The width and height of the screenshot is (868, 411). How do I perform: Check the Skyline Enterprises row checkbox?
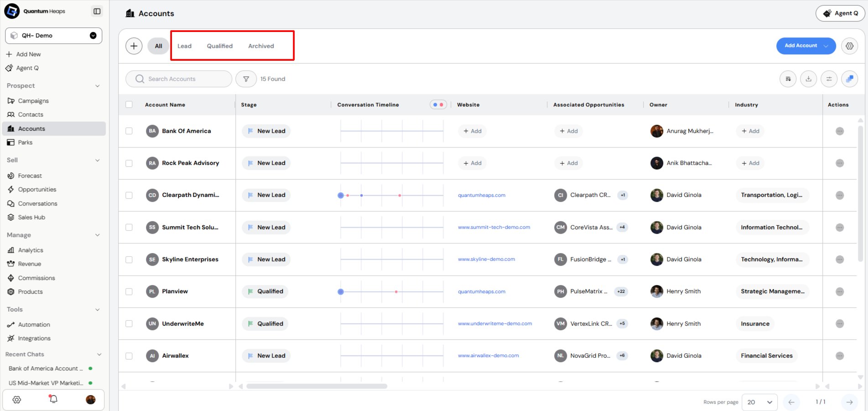(x=129, y=259)
